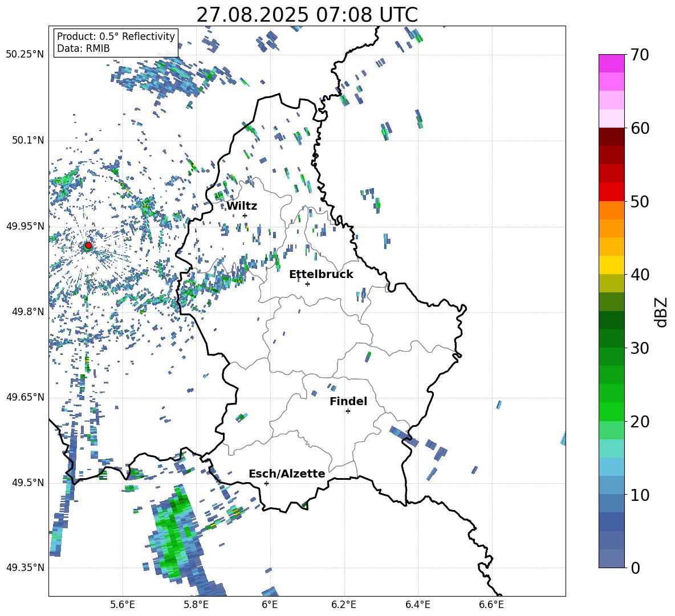Click the 40 tick on the colorbar
Screen dimensions: 675x616
click(640, 275)
